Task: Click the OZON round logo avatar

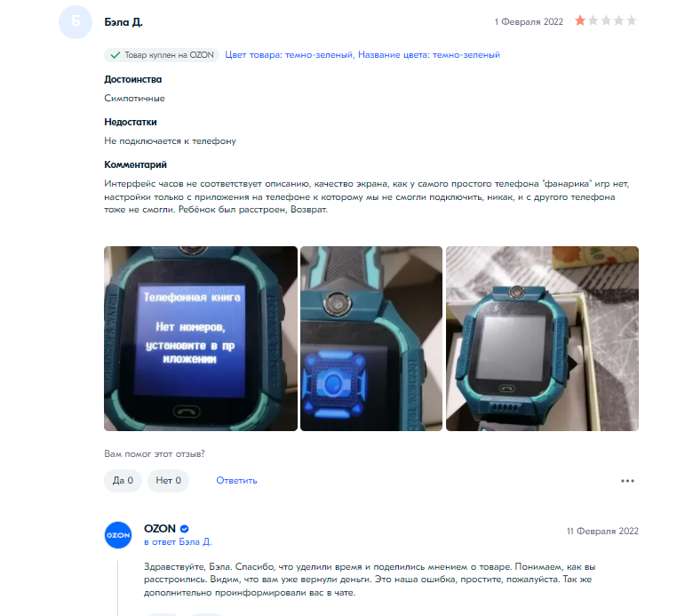Action: click(118, 535)
